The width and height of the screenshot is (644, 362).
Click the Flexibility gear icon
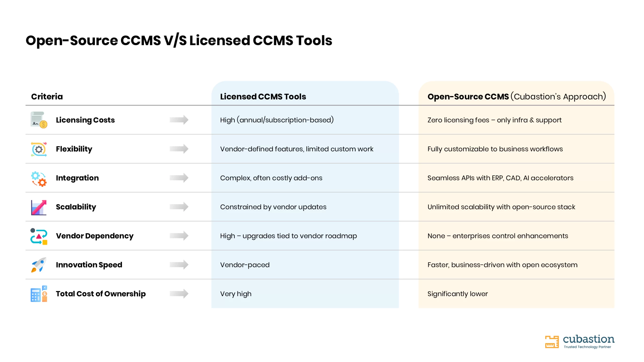[x=39, y=149]
